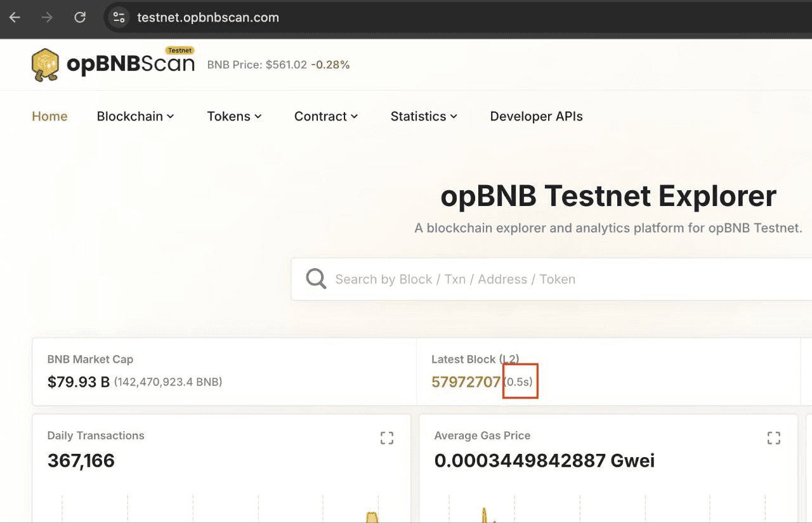
Task: Click the opBNBScan site name text
Action: (x=130, y=65)
